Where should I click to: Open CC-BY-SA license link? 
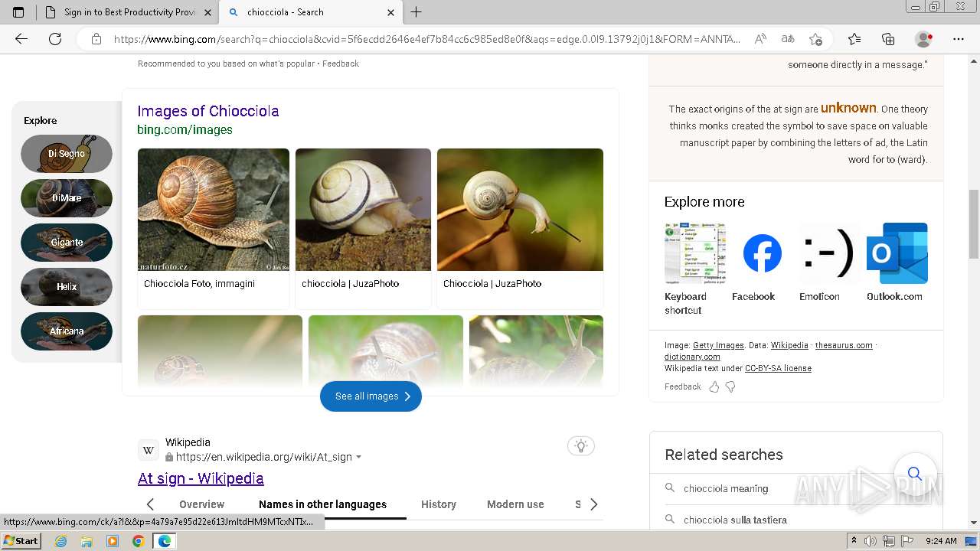[x=778, y=369]
